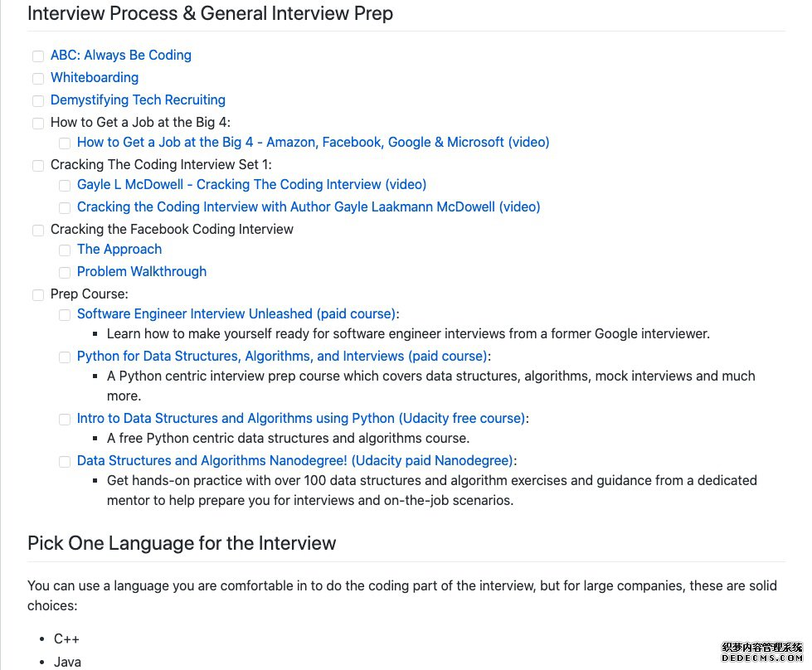Check The Approach checkbox
Viewport: 812px width, 670px height.
(65, 250)
